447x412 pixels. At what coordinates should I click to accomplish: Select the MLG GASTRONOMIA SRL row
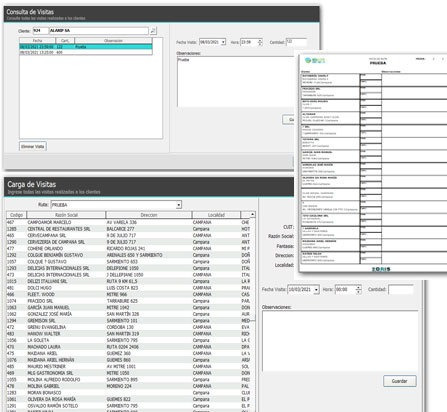tap(128, 373)
